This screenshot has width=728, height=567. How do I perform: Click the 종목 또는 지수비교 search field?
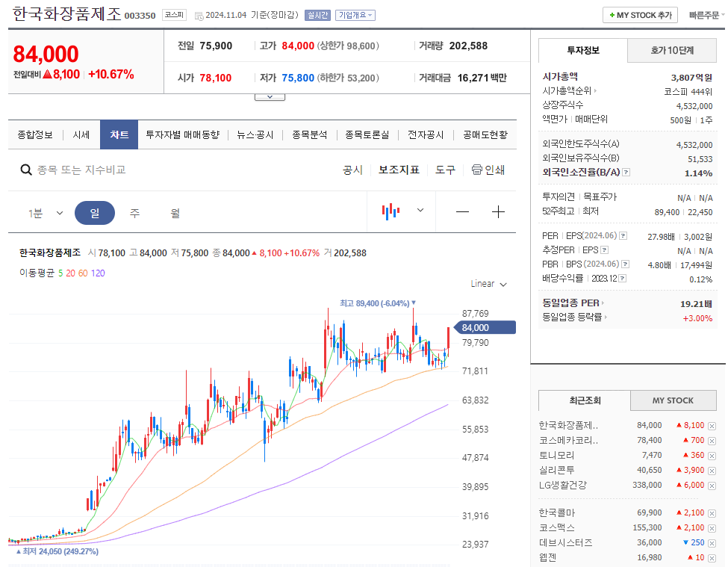81,170
